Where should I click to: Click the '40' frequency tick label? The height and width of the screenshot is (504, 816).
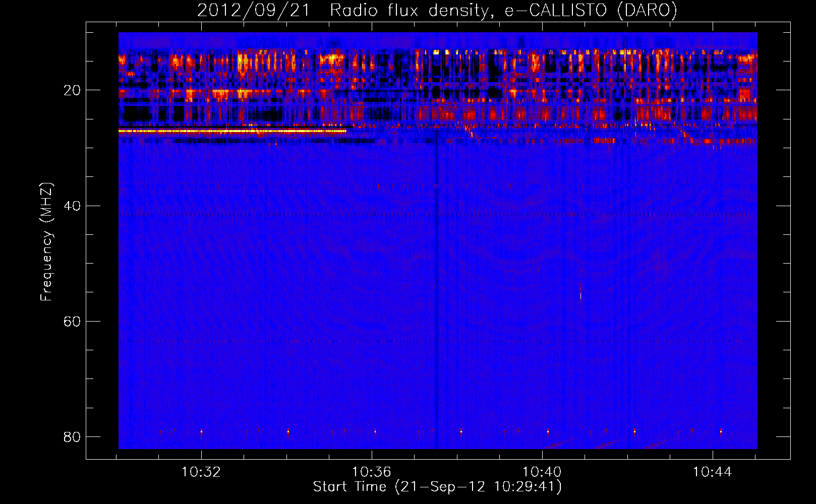click(72, 206)
